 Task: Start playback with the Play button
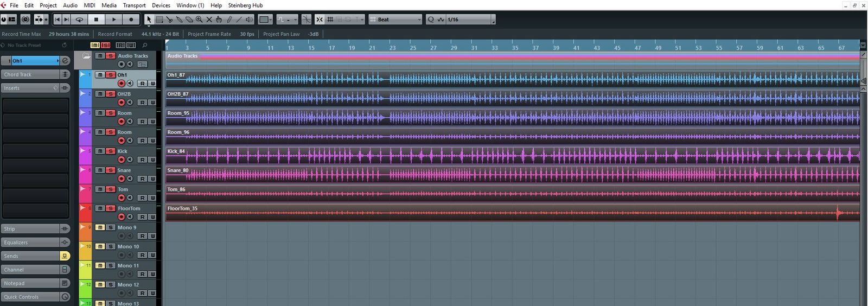coord(113,20)
